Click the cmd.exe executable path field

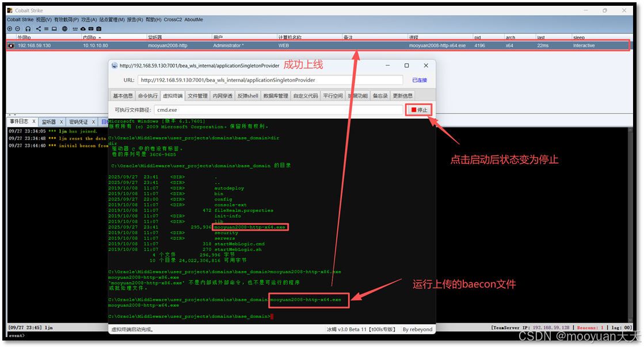click(279, 110)
